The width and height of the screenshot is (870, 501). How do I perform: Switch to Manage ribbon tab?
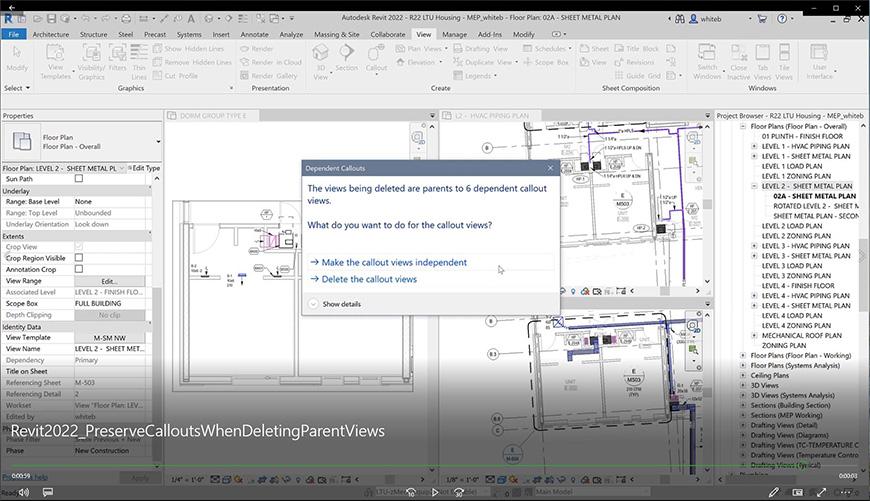click(x=454, y=34)
